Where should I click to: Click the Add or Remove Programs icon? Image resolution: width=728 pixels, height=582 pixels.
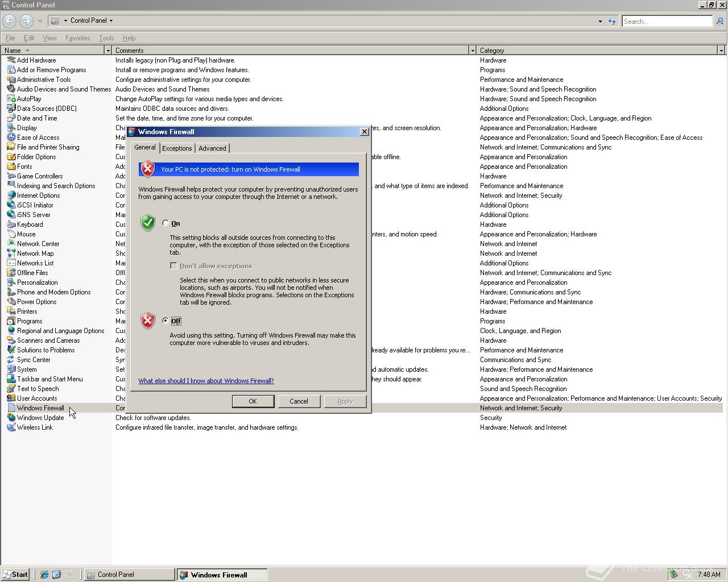click(11, 70)
